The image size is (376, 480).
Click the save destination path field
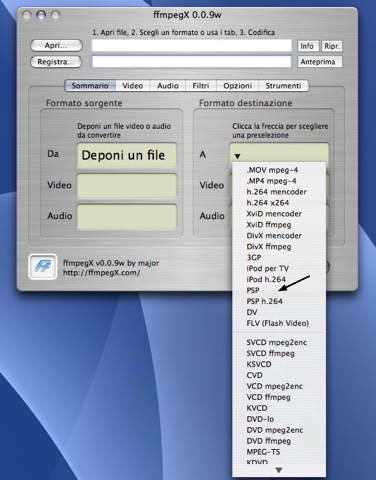click(192, 62)
